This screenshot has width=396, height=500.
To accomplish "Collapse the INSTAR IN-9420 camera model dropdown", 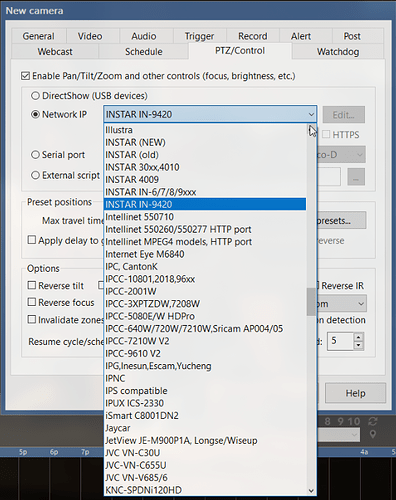I will click(311, 115).
